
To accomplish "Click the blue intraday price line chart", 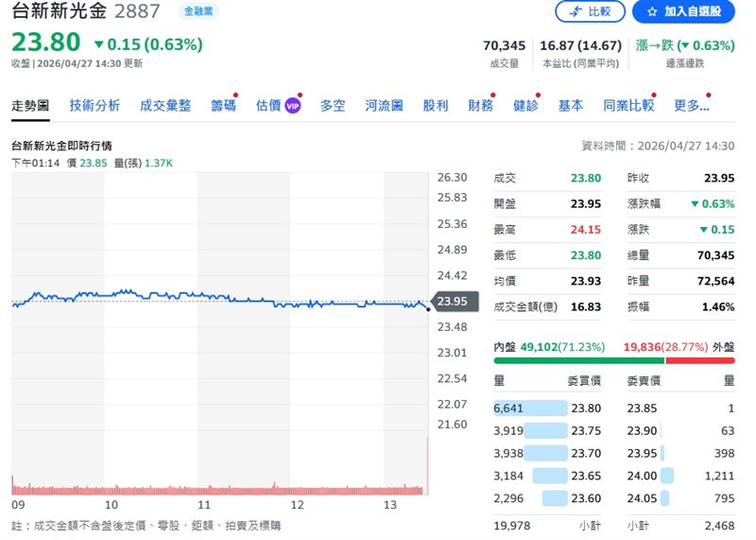I will tap(220, 299).
